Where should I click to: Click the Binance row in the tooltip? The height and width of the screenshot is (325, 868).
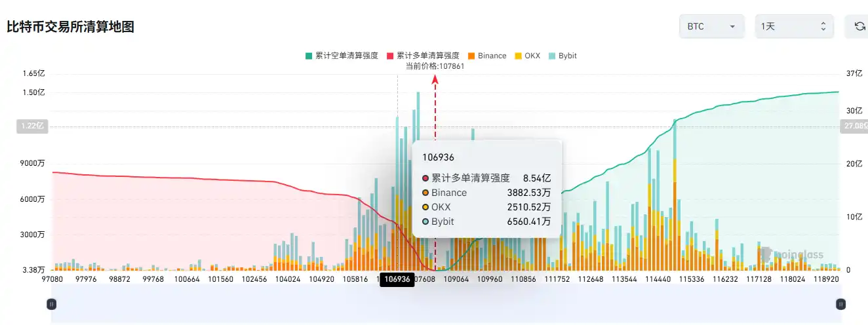pos(486,193)
